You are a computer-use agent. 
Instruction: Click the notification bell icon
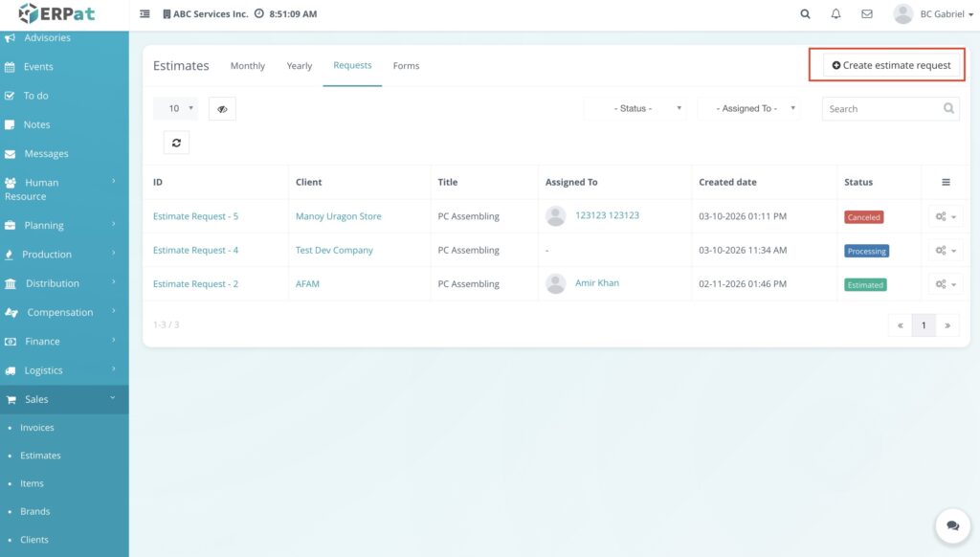[835, 14]
